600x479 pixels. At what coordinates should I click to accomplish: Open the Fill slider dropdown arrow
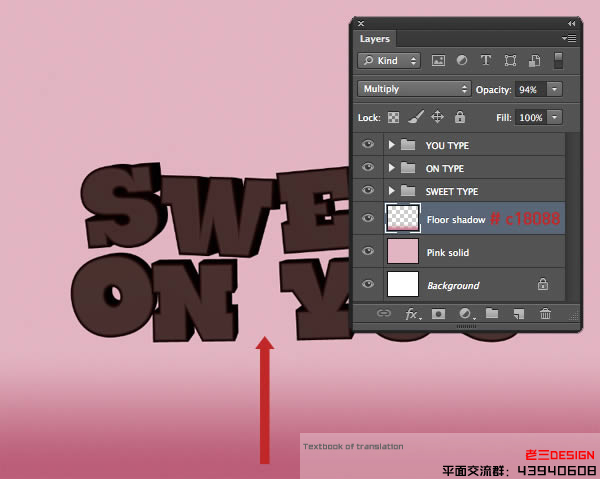point(554,117)
